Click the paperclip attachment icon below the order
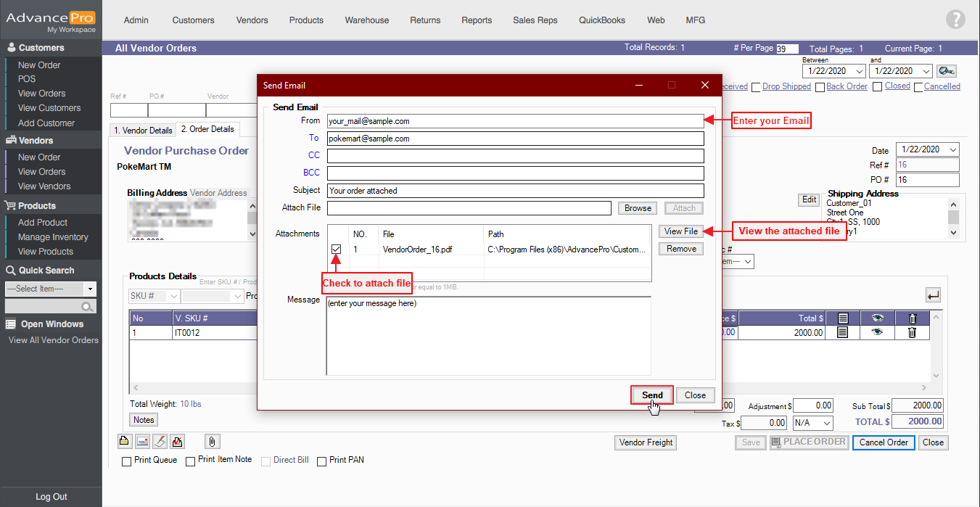 pos(212,441)
